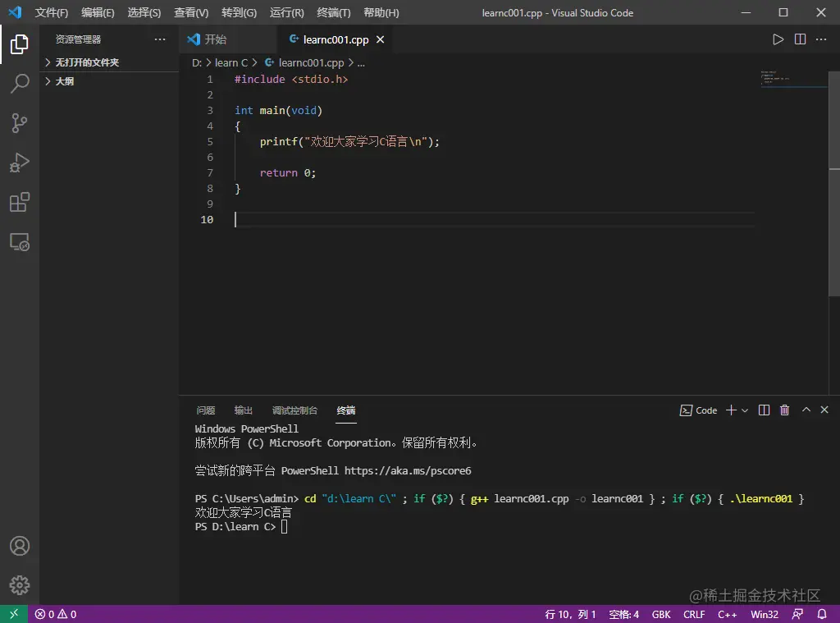840x623 pixels.
Task: Open the Manage gear icon
Action: tap(20, 585)
